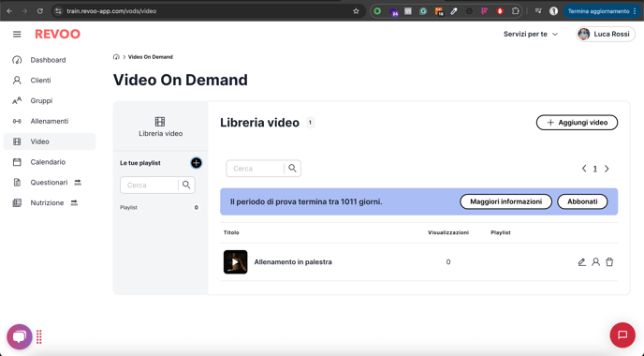
Task: Click the switch arrows icon beside Questionari
Action: [78, 182]
